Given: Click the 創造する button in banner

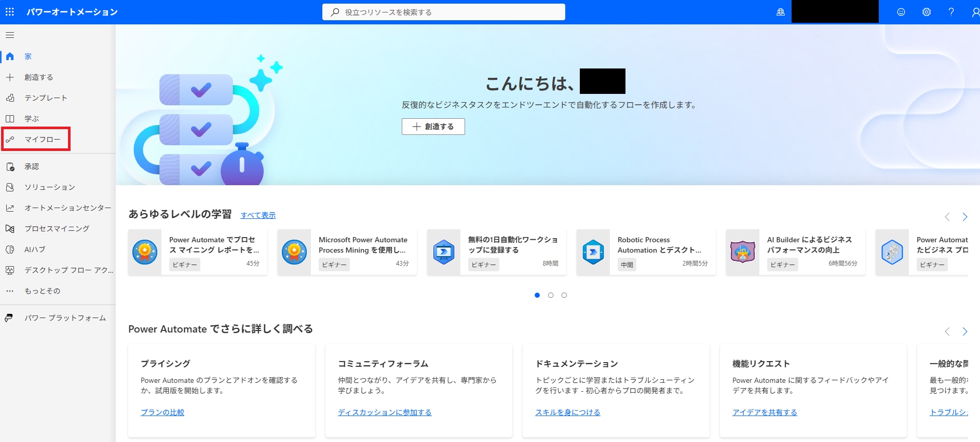Looking at the screenshot, I should pos(433,127).
